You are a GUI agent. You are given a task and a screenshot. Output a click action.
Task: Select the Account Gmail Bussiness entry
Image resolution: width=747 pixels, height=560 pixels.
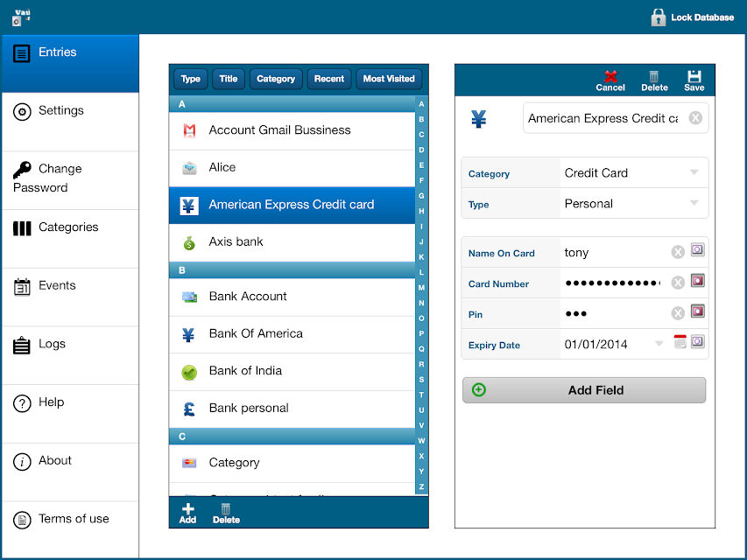(292, 130)
